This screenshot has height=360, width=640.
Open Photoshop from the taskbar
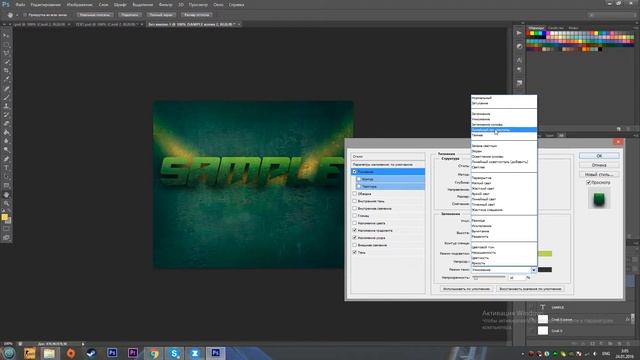click(x=216, y=353)
